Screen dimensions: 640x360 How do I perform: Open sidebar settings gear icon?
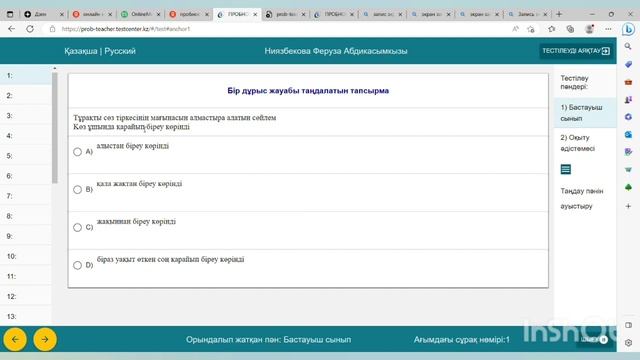pyautogui.click(x=628, y=343)
